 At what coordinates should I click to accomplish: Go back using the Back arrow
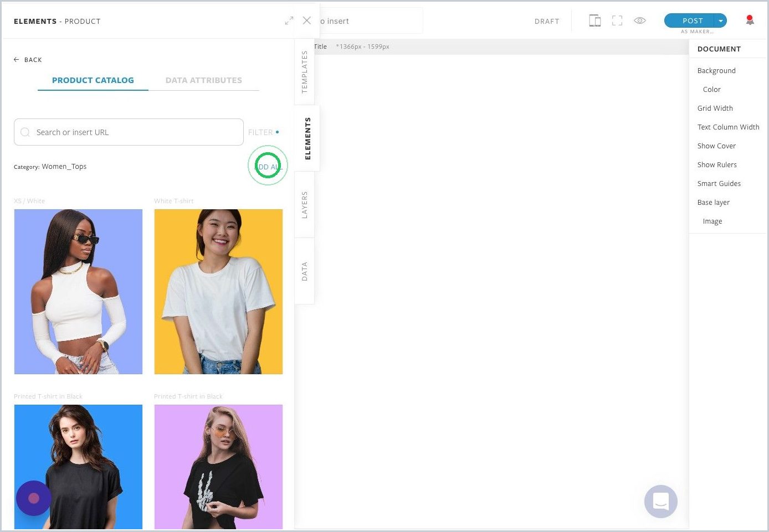28,60
